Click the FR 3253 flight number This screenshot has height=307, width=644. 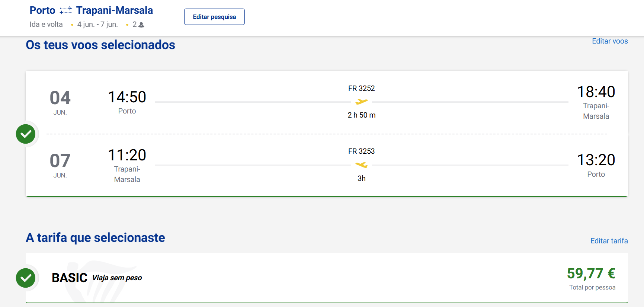(x=362, y=151)
